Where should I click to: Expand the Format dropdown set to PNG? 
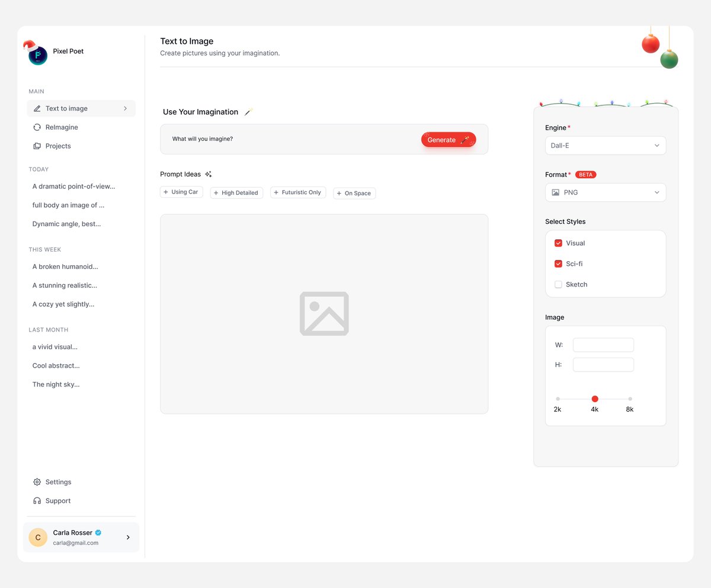pyautogui.click(x=605, y=192)
